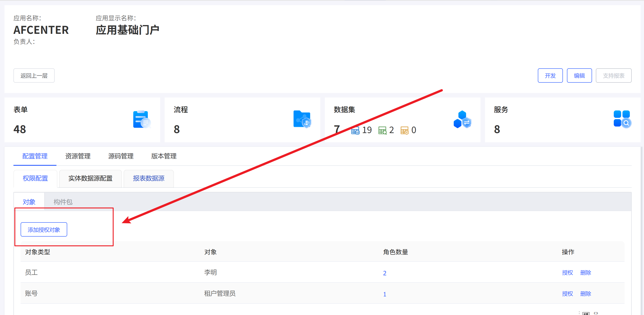
Task: Click the orange table gear icon
Action: pos(405,130)
